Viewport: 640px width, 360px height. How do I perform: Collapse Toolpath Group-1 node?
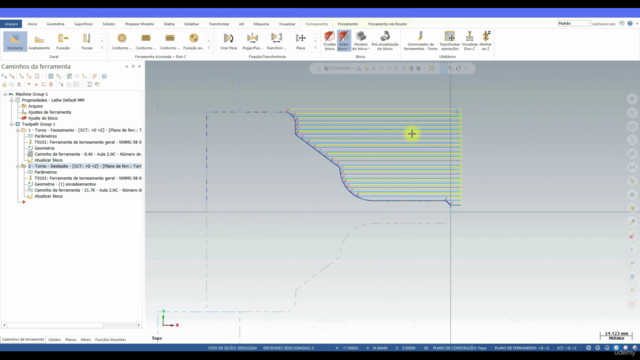click(x=11, y=124)
